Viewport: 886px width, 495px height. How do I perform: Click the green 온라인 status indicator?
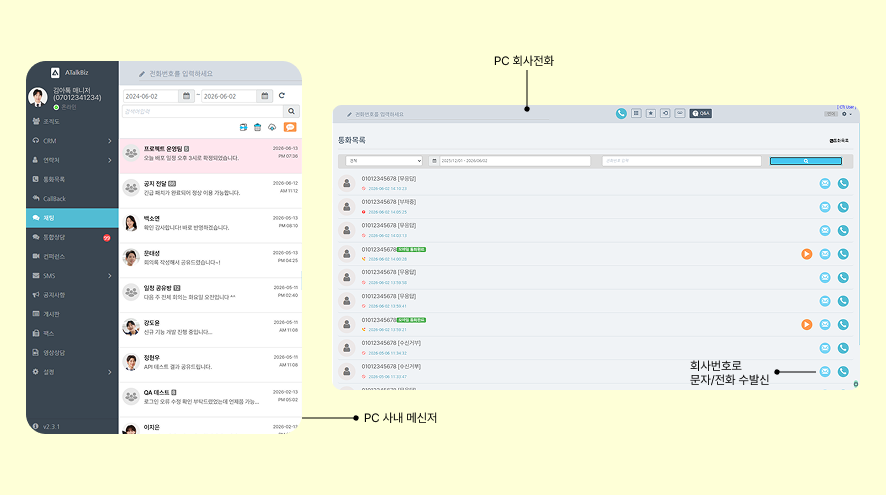pos(56,107)
